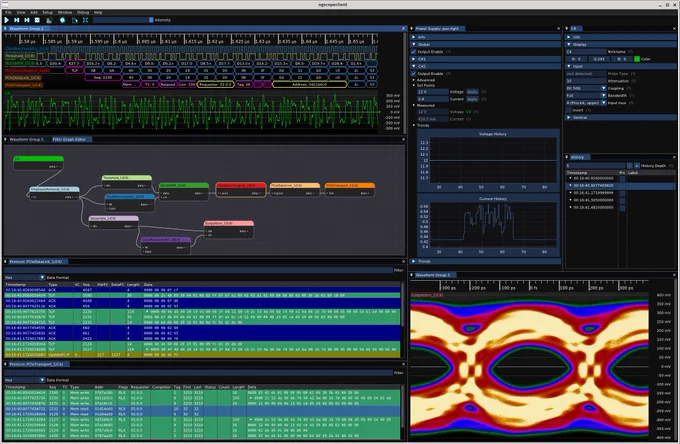Click the fullscreen arrows toolbar icon
The width and height of the screenshot is (680, 444).
point(85,20)
